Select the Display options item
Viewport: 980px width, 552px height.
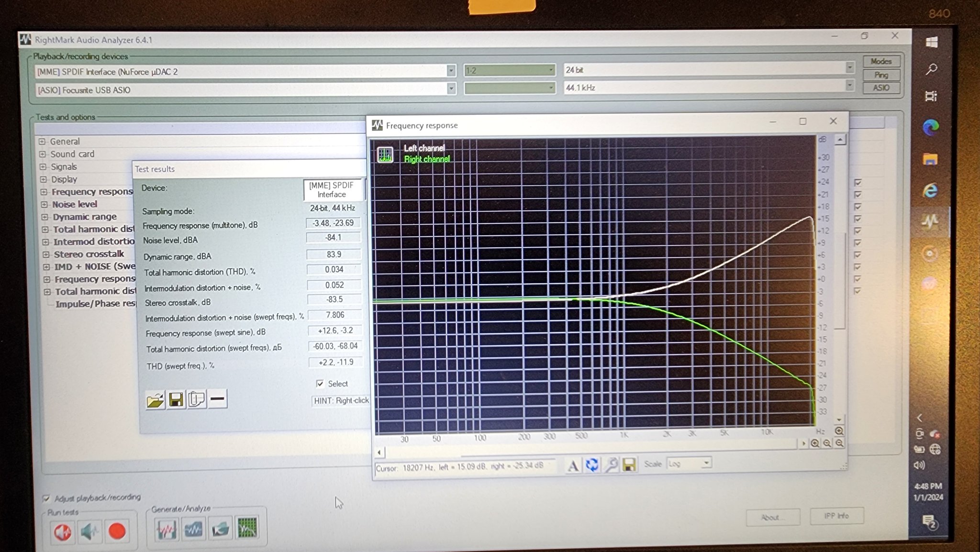click(x=64, y=179)
